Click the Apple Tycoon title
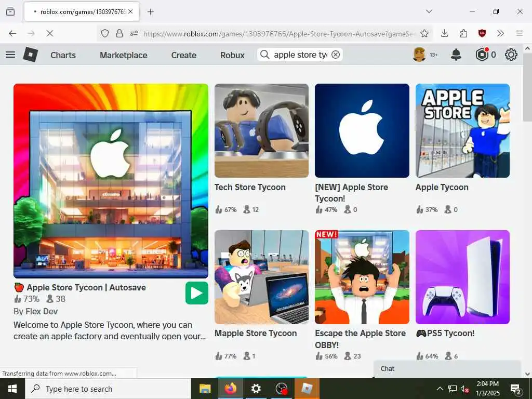This screenshot has width=532, height=399. [442, 187]
